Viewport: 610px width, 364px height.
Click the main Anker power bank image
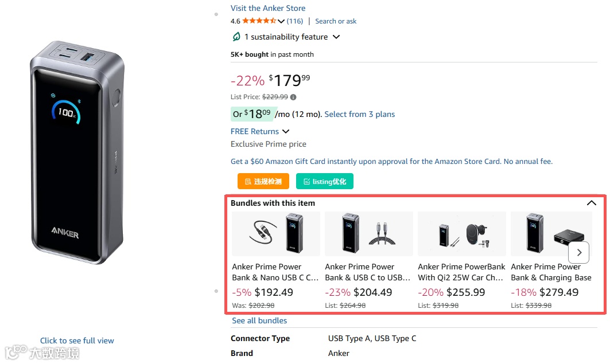point(77,152)
